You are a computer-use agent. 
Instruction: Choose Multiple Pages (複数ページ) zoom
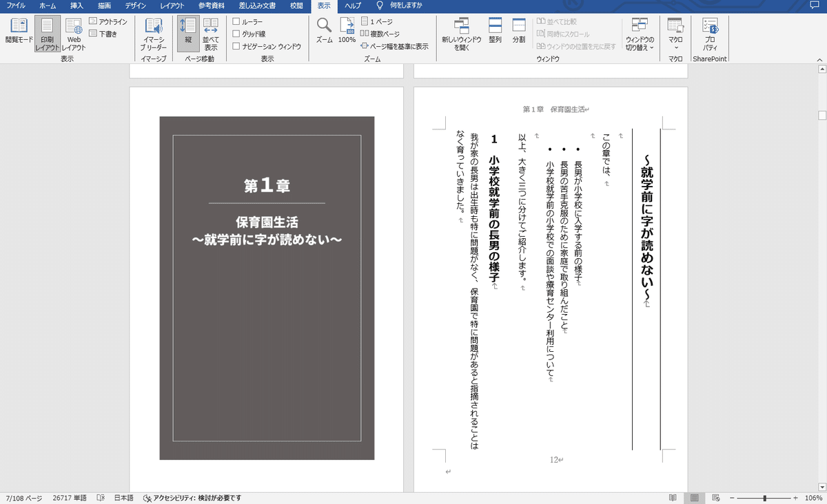click(380, 34)
